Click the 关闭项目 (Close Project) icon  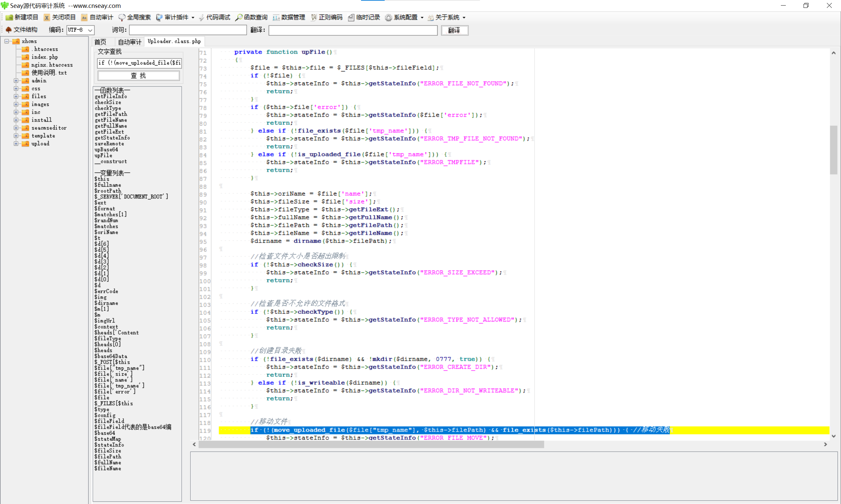pos(60,17)
